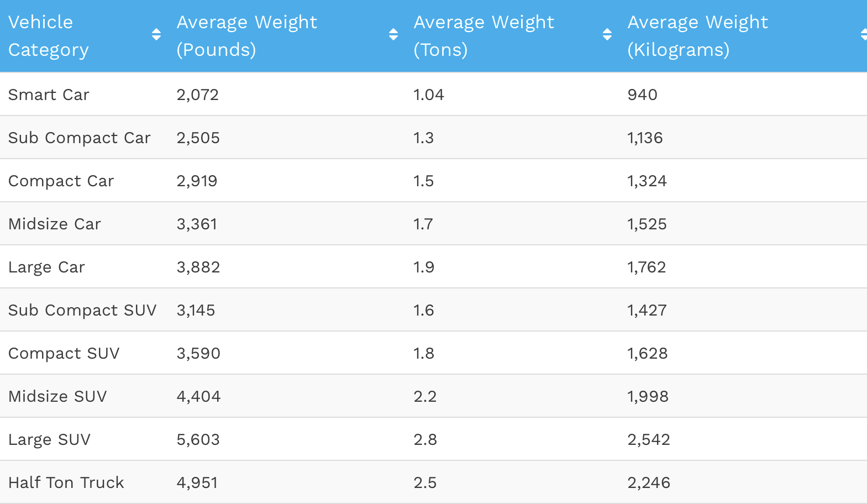The width and height of the screenshot is (867, 504).
Task: Click sort arrows for Average Weight (Tons)
Action: [607, 35]
